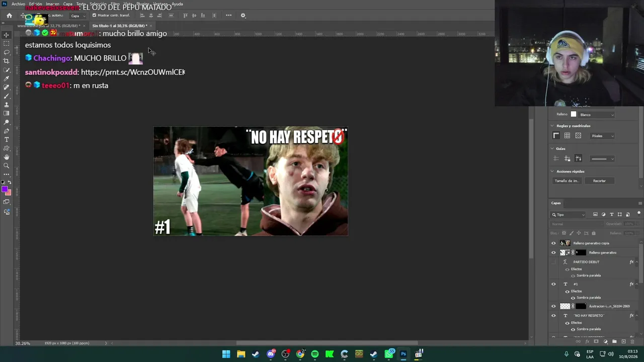Select the Eyedropper tool
This screenshot has width=644, height=362.
coord(7,78)
